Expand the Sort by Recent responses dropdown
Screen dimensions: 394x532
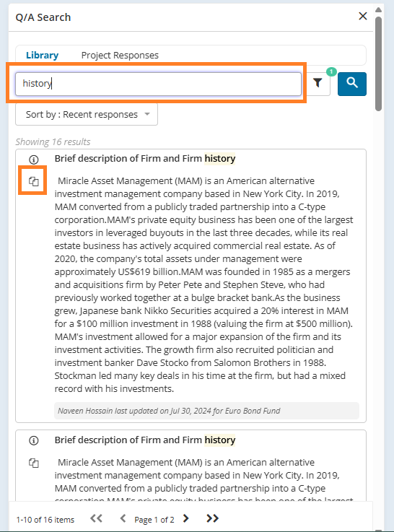[87, 114]
